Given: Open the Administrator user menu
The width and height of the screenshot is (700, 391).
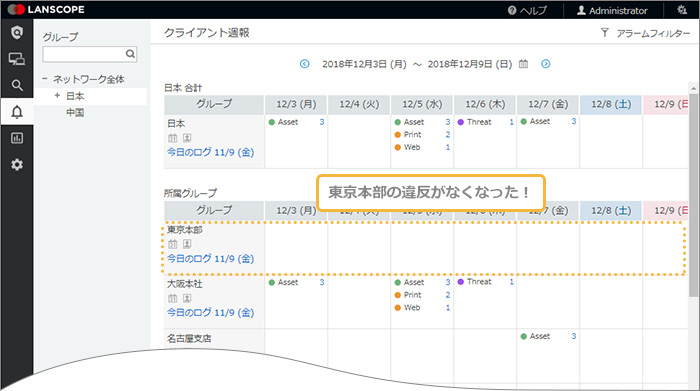Looking at the screenshot, I should (x=612, y=10).
